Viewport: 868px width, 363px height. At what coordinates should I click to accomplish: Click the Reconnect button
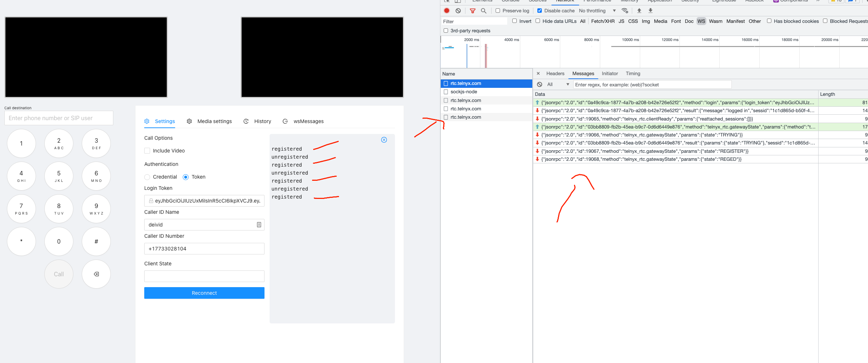[x=204, y=293]
